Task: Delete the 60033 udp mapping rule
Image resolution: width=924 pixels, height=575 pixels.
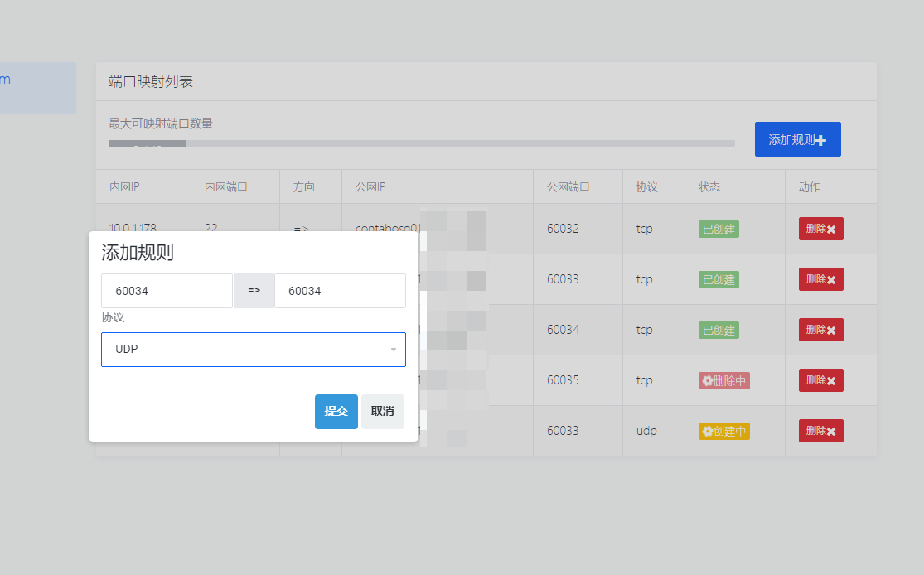Action: pos(821,431)
